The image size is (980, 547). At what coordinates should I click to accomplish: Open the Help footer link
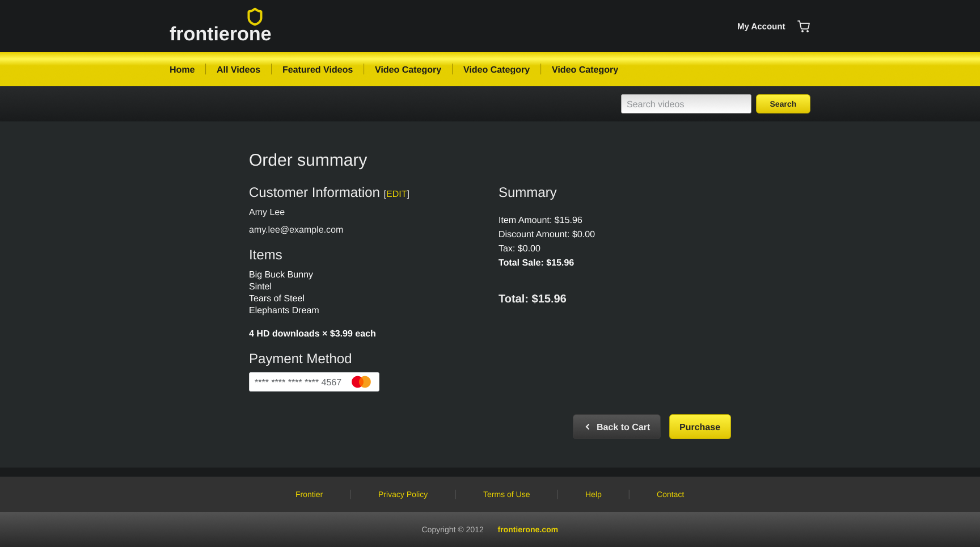[x=593, y=494]
